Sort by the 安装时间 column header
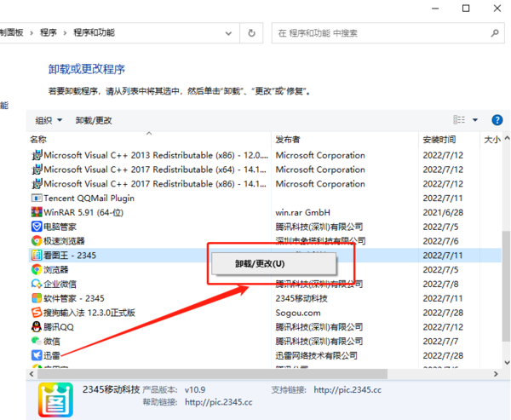Image resolution: width=511 pixels, height=420 pixels. point(439,139)
